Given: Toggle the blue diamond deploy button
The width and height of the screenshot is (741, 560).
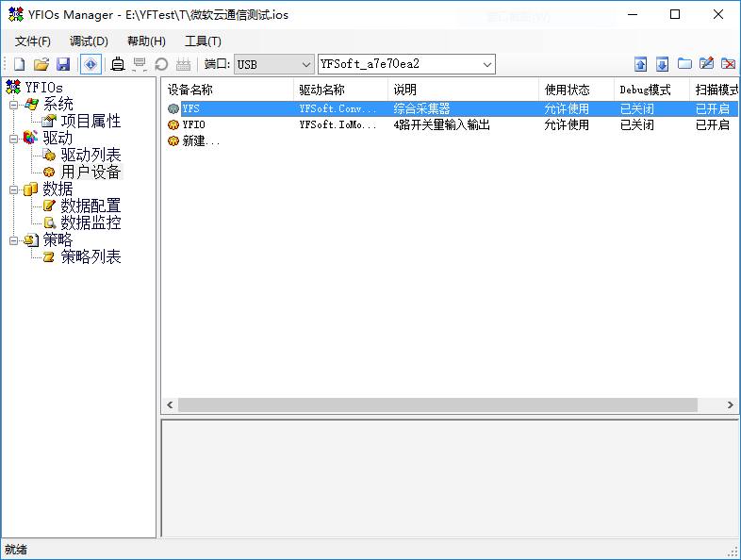Looking at the screenshot, I should [x=91, y=64].
